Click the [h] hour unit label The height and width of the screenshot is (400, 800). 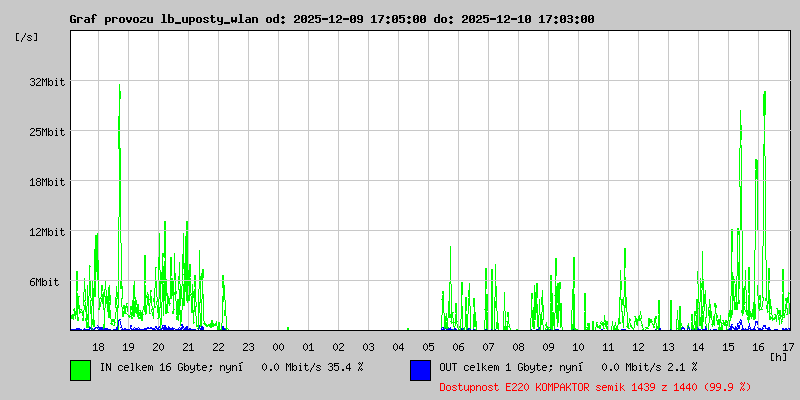(x=779, y=357)
